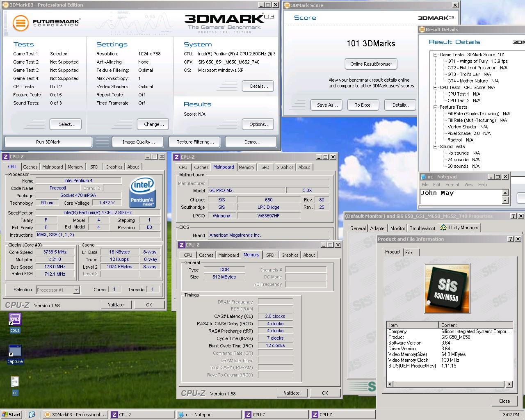Click Notepad text area scrollbar up arrow
Viewport: 525px width, 420px height.
click(x=505, y=193)
